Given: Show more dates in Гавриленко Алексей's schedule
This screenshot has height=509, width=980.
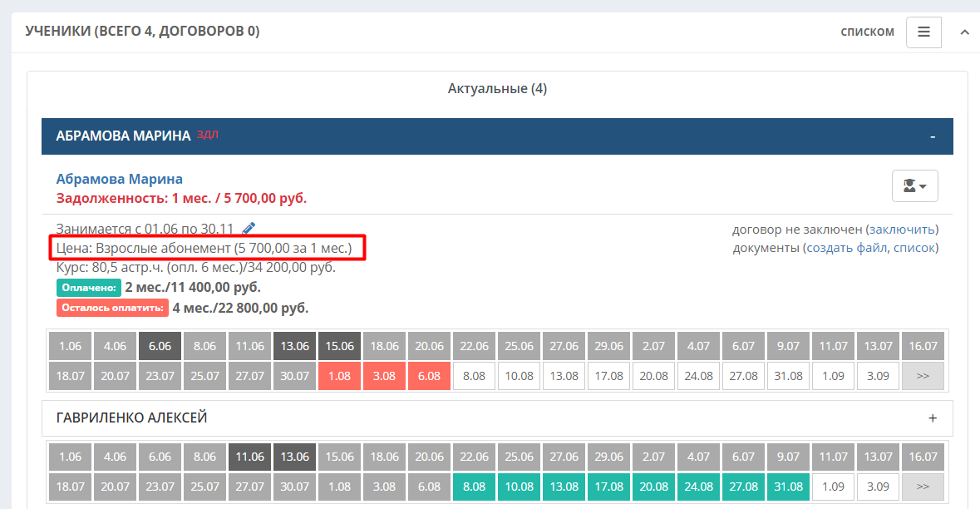Looking at the screenshot, I should [923, 487].
